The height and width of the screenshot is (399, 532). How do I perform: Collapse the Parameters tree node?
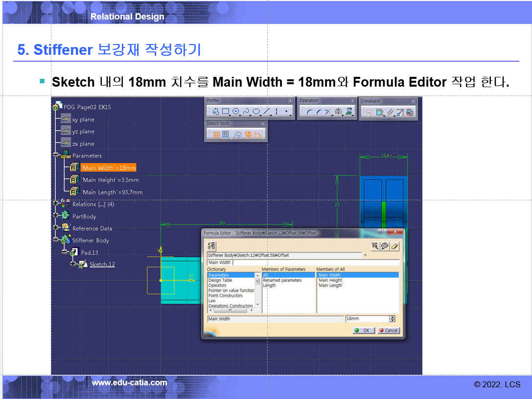coord(56,156)
